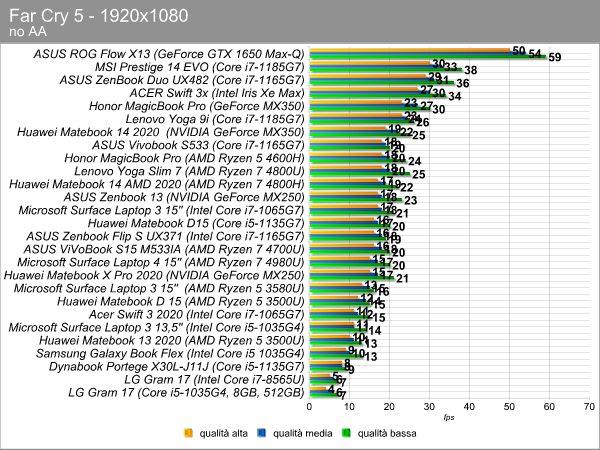This screenshot has height=450, width=600.
Task: Select Huawei Matebook 14 AMD 2020 label
Action: [157, 184]
